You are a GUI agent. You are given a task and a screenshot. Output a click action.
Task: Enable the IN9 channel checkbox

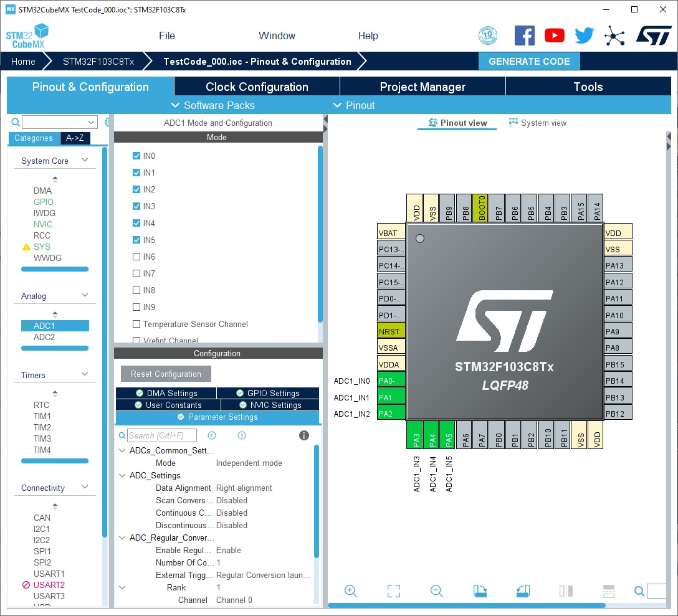tap(136, 307)
